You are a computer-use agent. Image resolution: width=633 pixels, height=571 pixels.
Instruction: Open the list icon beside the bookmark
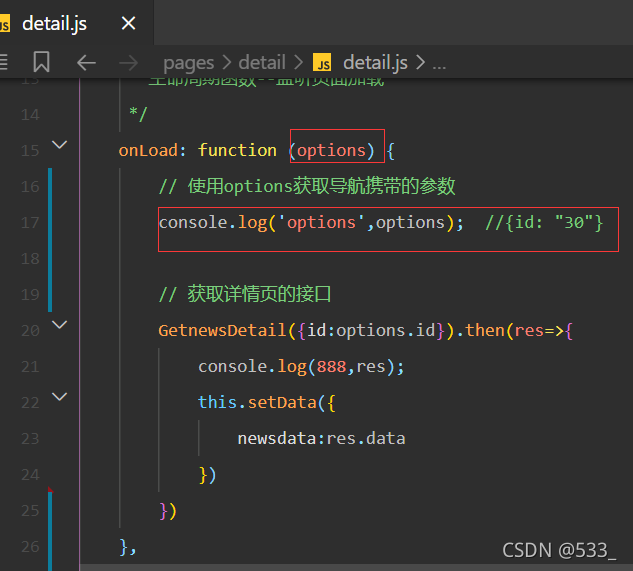[x=4, y=62]
